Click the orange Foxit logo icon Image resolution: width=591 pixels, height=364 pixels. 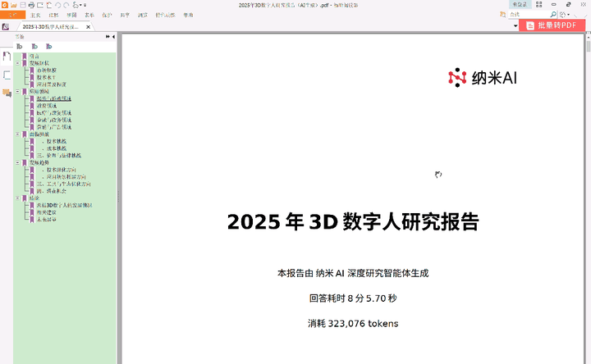[x=5, y=5]
